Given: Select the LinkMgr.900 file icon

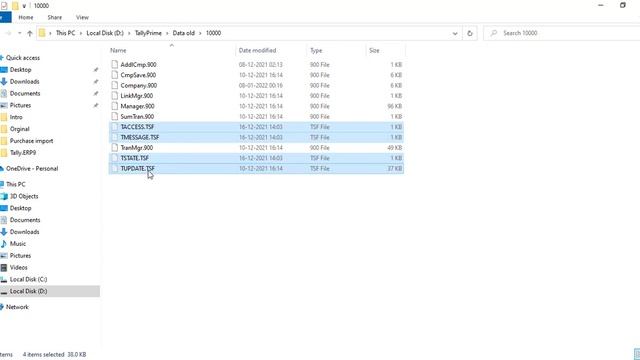Looking at the screenshot, I should 115,96.
